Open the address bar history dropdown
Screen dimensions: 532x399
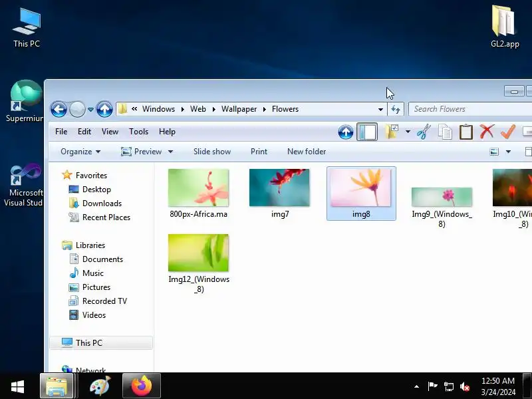point(380,109)
